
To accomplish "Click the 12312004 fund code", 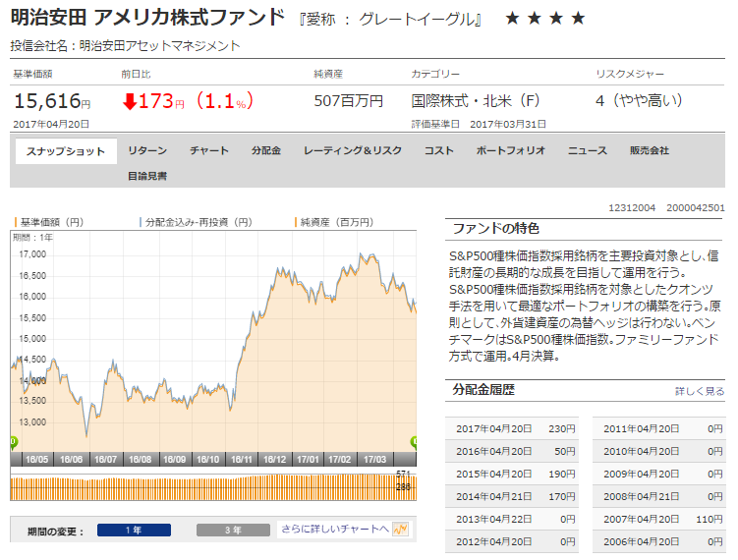I will pyautogui.click(x=632, y=208).
